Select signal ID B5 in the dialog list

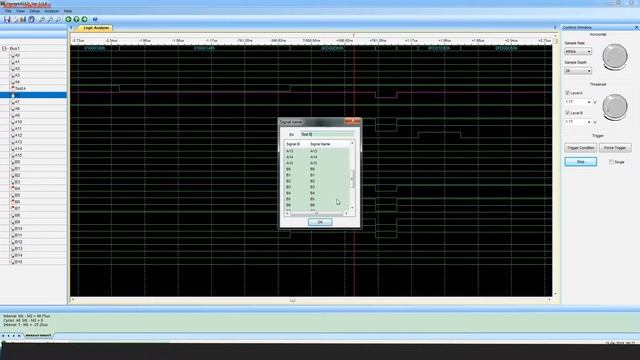click(289, 199)
